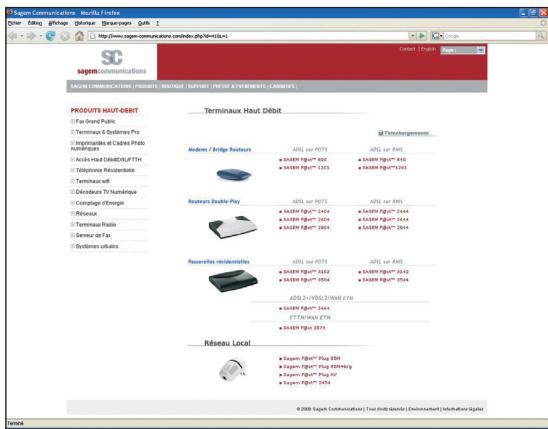Expand the Réseaux sidebar box icon
The width and height of the screenshot is (548, 429).
pos(73,213)
